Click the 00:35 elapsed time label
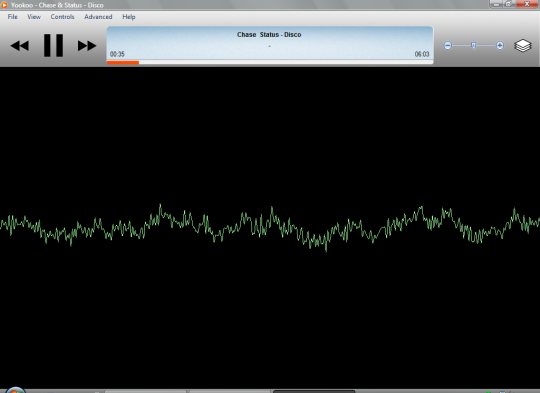Viewport: 540px width, 393px height. 117,54
